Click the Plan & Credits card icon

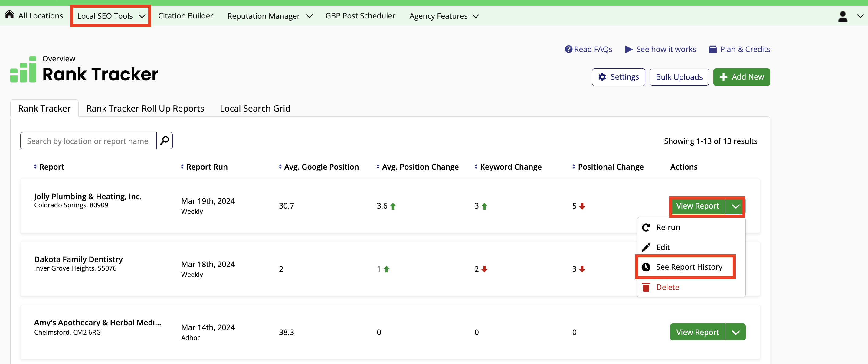pyautogui.click(x=713, y=49)
